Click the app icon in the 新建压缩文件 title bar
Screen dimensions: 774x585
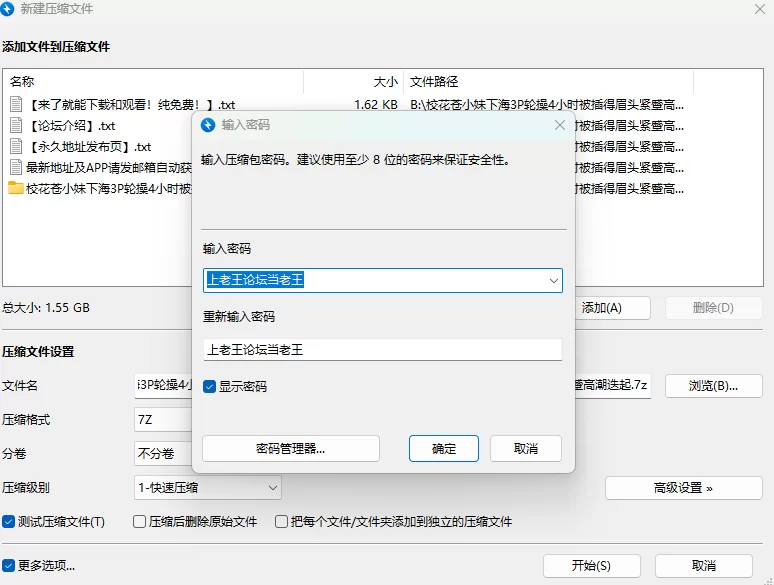[7, 9]
